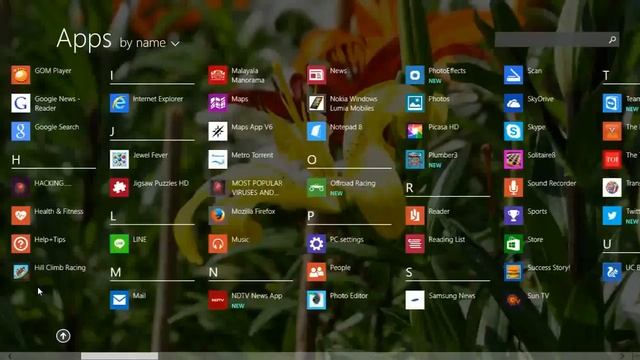Launch the Windows Store icon

pyautogui.click(x=513, y=244)
